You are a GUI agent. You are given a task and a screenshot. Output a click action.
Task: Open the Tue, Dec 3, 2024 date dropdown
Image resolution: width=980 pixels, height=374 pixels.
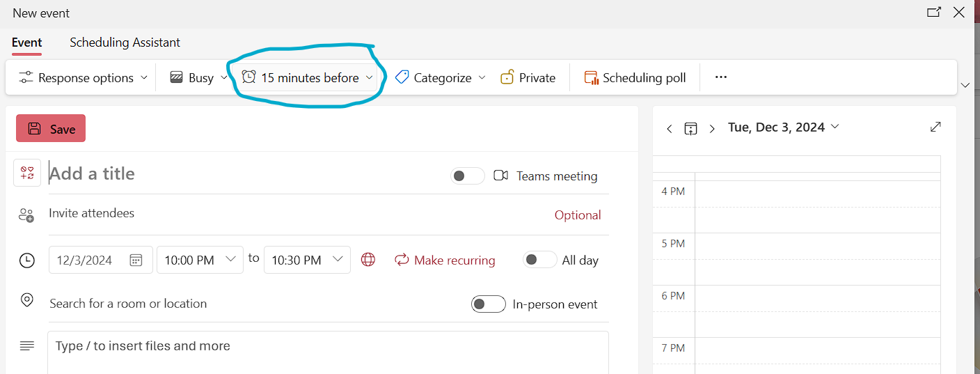(784, 127)
